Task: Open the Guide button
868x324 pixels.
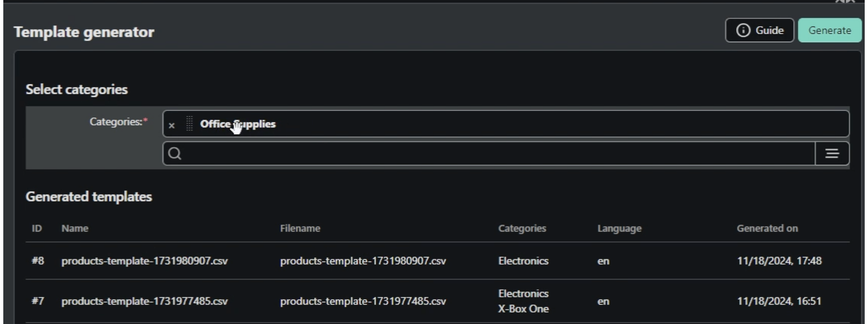Action: pyautogui.click(x=759, y=30)
